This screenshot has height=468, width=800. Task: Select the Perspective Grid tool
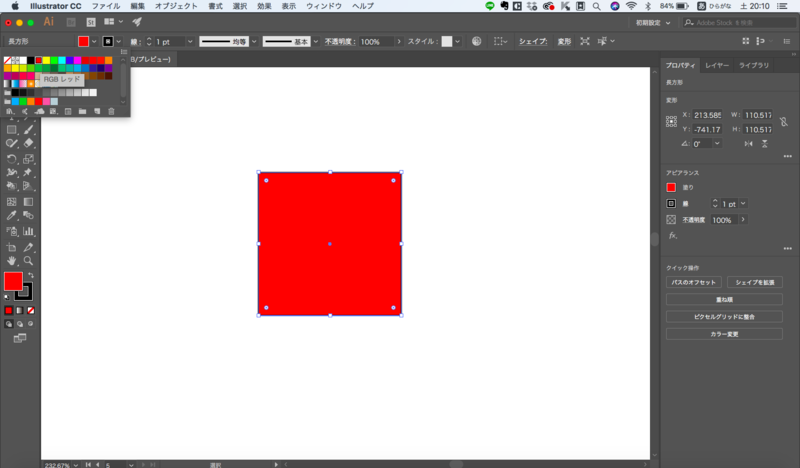point(28,186)
